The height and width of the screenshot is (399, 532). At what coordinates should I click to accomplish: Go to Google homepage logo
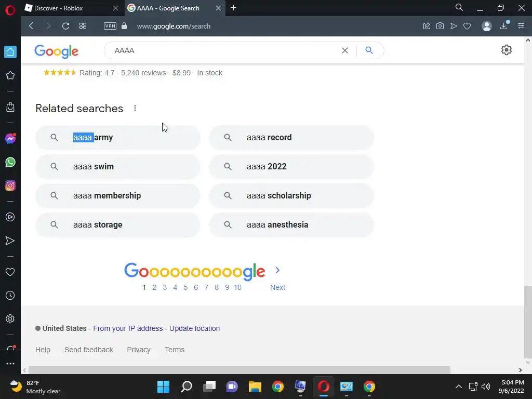click(x=56, y=51)
